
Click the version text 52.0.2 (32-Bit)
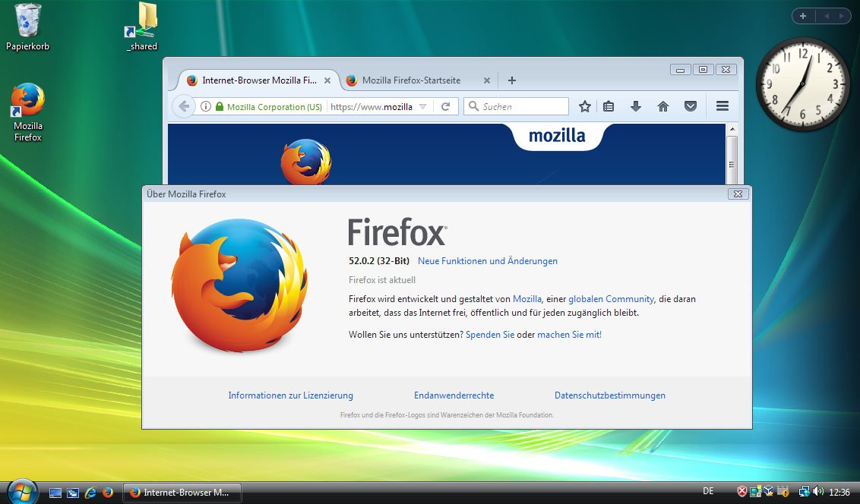coord(379,261)
